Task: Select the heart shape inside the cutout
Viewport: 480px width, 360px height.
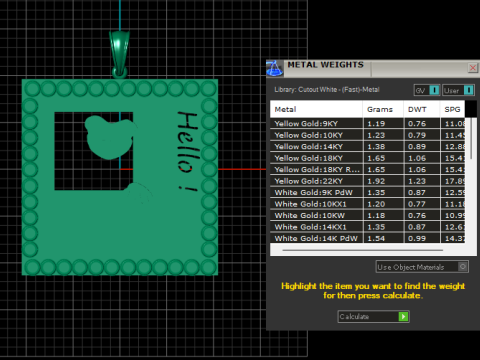Action: click(110, 137)
